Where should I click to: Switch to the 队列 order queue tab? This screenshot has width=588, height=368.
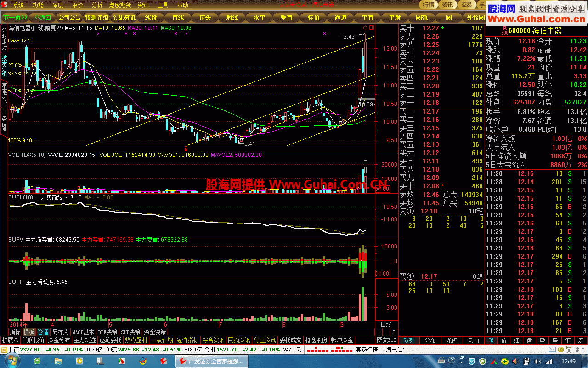tap(409, 340)
